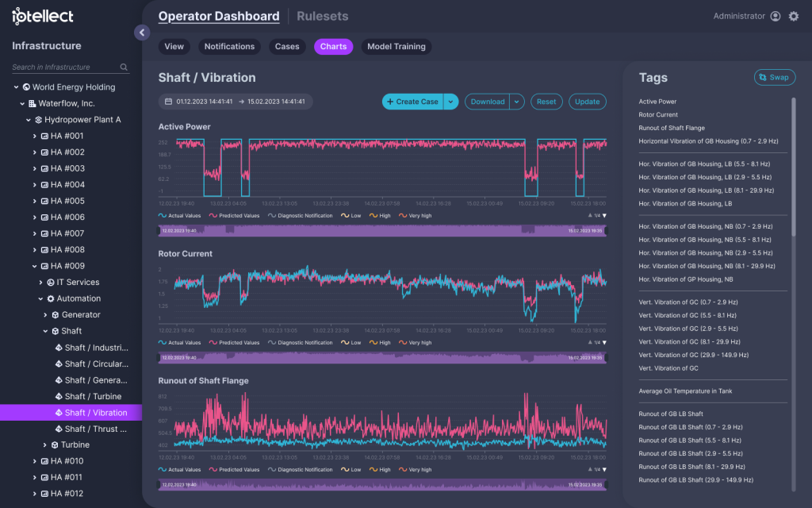Open the settings gear icon
The height and width of the screenshot is (508, 812).
(793, 16)
